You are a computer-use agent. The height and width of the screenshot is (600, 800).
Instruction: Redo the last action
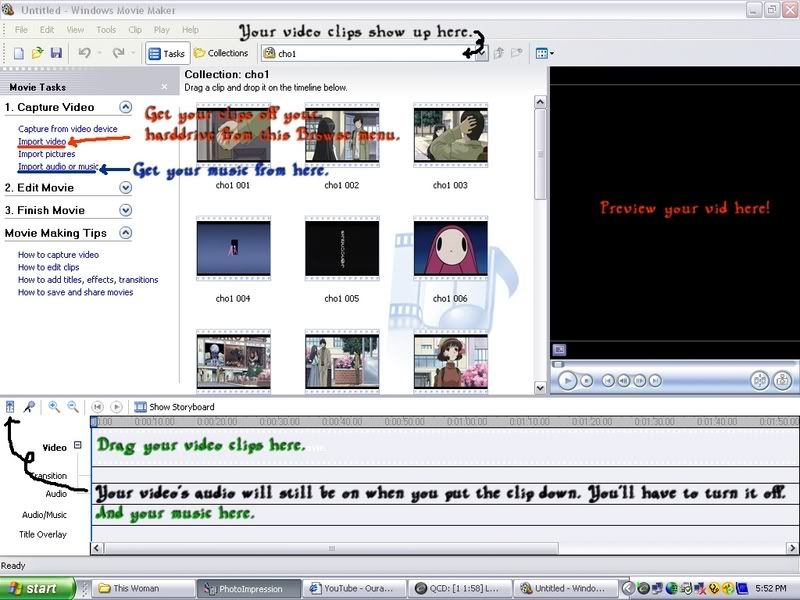pos(119,53)
